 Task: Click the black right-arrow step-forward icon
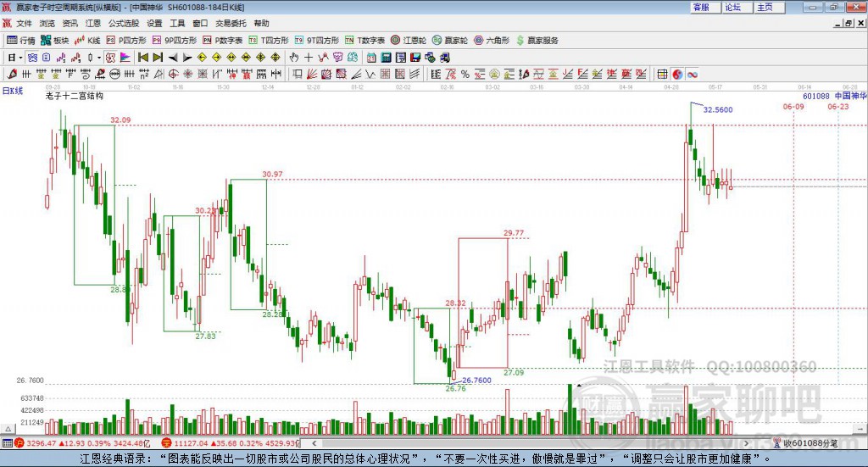(x=187, y=58)
